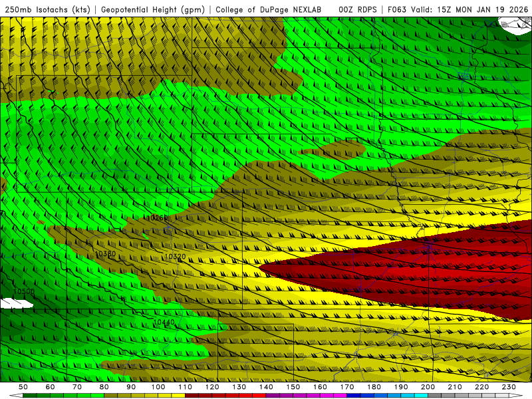The height and width of the screenshot is (399, 532).
Task: Click the 130 value on the color scale
Action: click(x=239, y=387)
